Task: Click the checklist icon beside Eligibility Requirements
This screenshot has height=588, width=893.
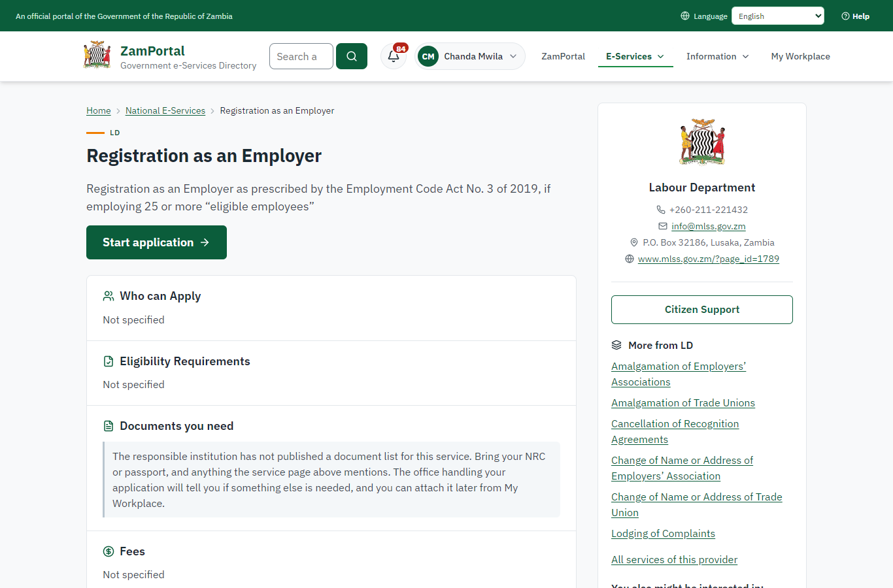Action: [109, 361]
